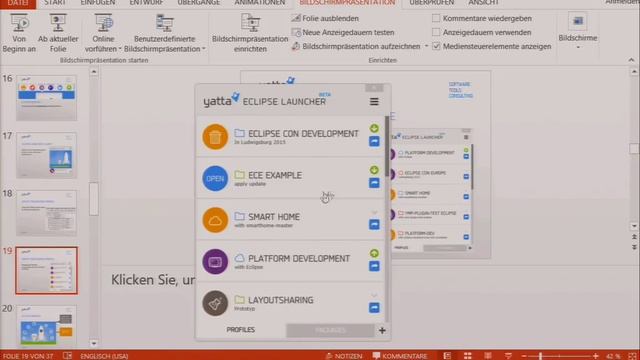Image resolution: width=640 pixels, height=360 pixels.
Task: Open Benutzerdefinierte Bildschirmpräsentation dropdown
Action: (164, 33)
